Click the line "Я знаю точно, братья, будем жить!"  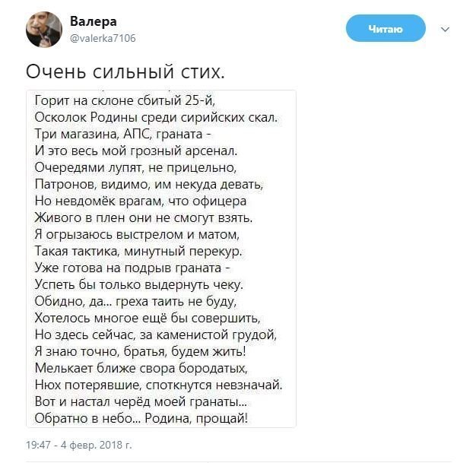click(x=141, y=351)
